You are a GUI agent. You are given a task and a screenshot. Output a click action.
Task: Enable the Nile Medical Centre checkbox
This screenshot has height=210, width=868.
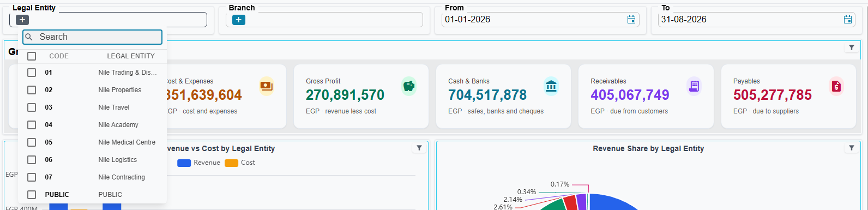(32, 142)
